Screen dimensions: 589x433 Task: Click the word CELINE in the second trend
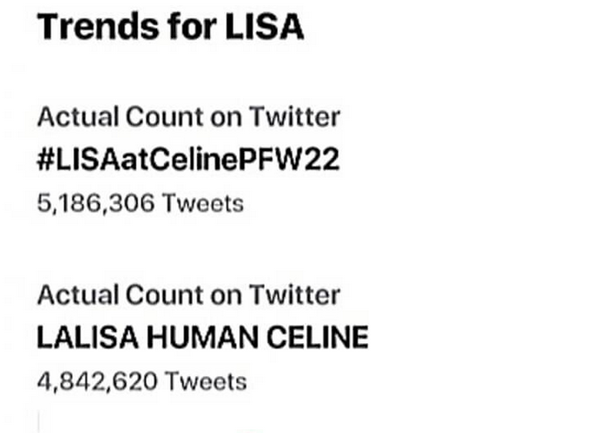pos(318,337)
